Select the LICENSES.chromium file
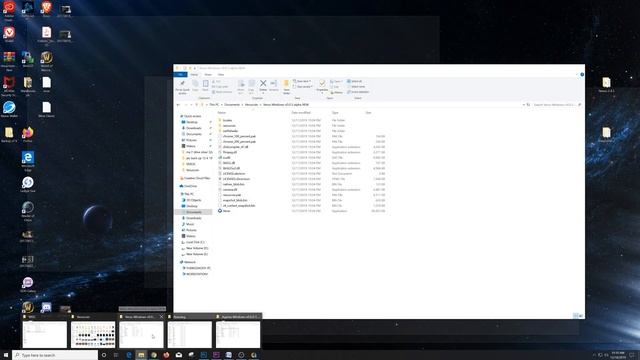This screenshot has height=360, width=640. [x=236, y=179]
